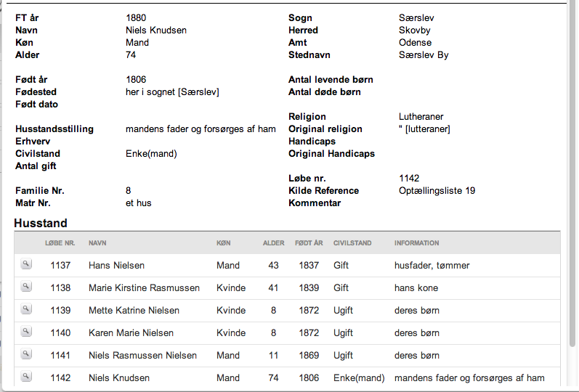Open details for Hans Nielsen via magnifier icon
The width and height of the screenshot is (579, 392).
[x=26, y=264]
